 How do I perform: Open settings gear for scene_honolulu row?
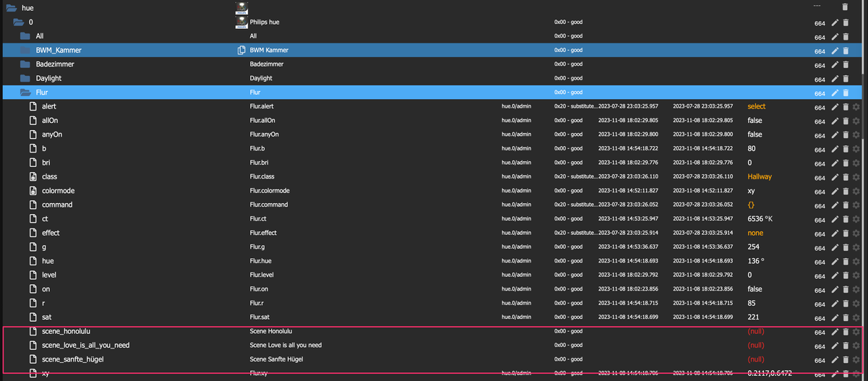(x=856, y=333)
